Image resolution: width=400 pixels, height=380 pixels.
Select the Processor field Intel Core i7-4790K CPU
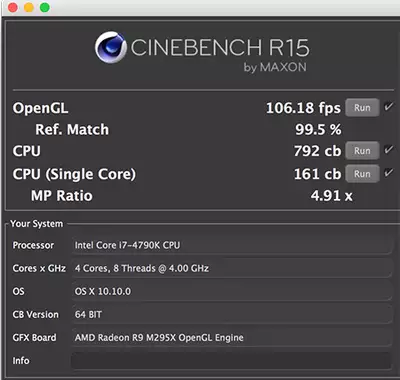[x=231, y=245]
